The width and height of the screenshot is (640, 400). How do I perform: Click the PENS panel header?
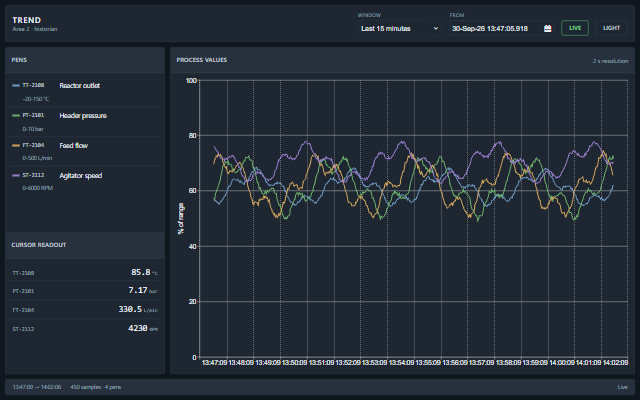tap(85, 60)
